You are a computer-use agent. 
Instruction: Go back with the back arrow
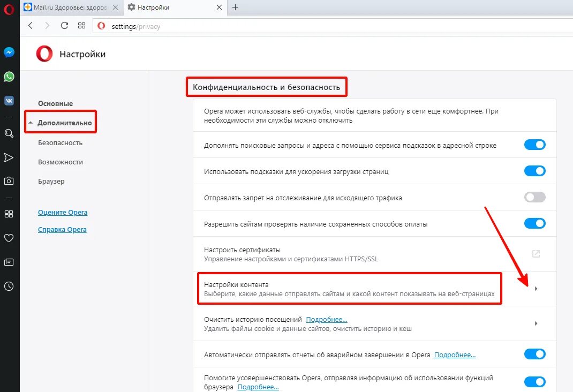pyautogui.click(x=31, y=25)
